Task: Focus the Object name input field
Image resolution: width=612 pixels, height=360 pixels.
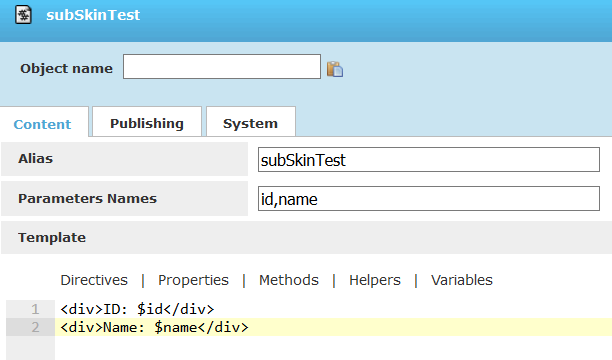Action: (x=222, y=66)
